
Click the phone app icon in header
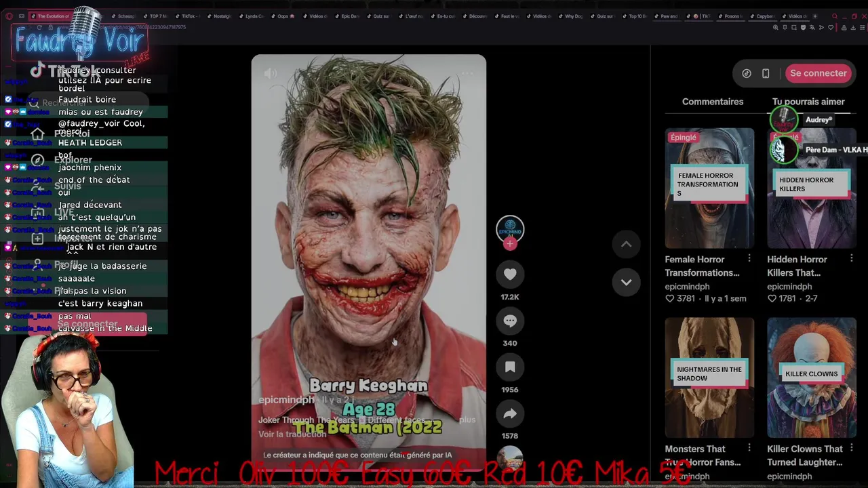pos(766,73)
